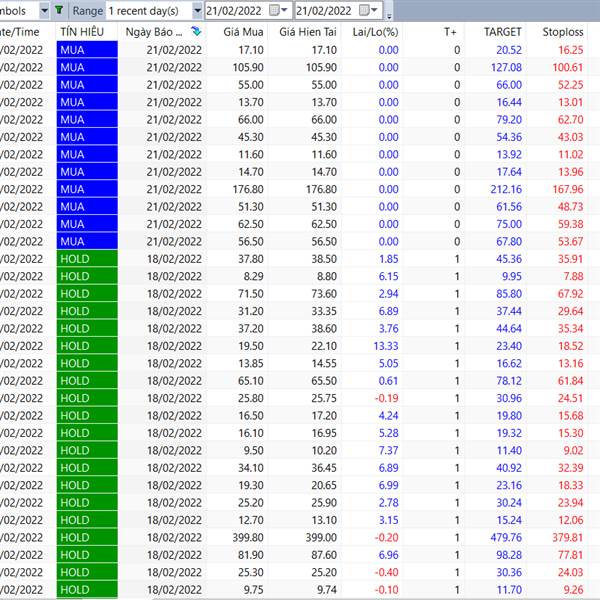This screenshot has height=600, width=600.
Task: Click the Lai/Lo value 6.15
Action: tap(388, 276)
